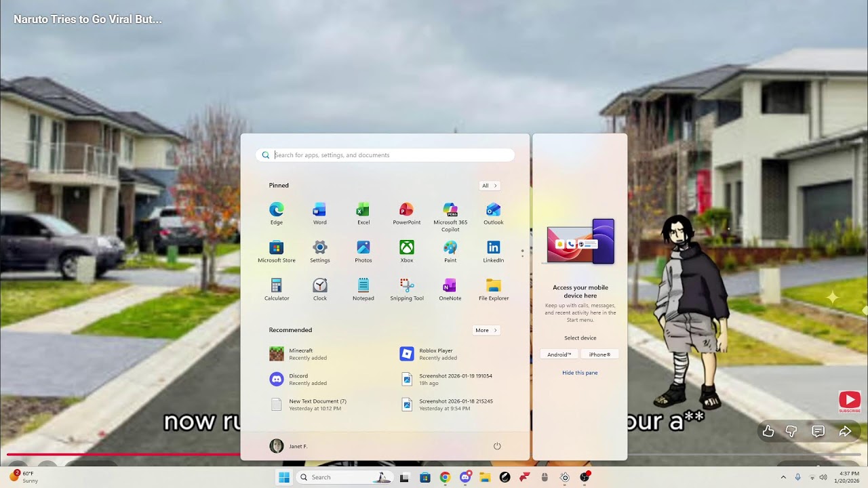This screenshot has height=488, width=868.
Task: Start the Snipping Tool
Action: 407,289
